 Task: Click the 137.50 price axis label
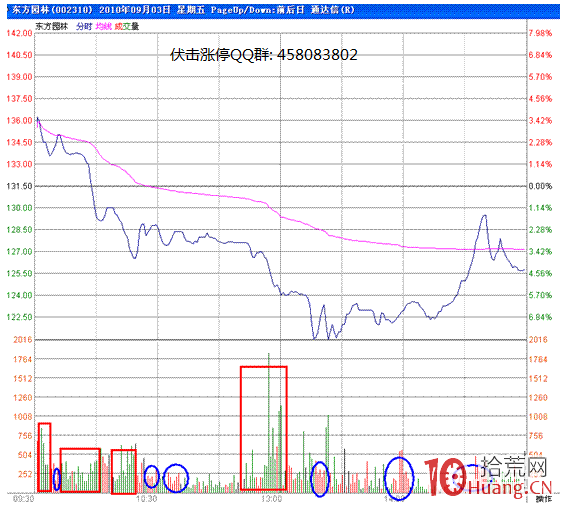(19, 99)
